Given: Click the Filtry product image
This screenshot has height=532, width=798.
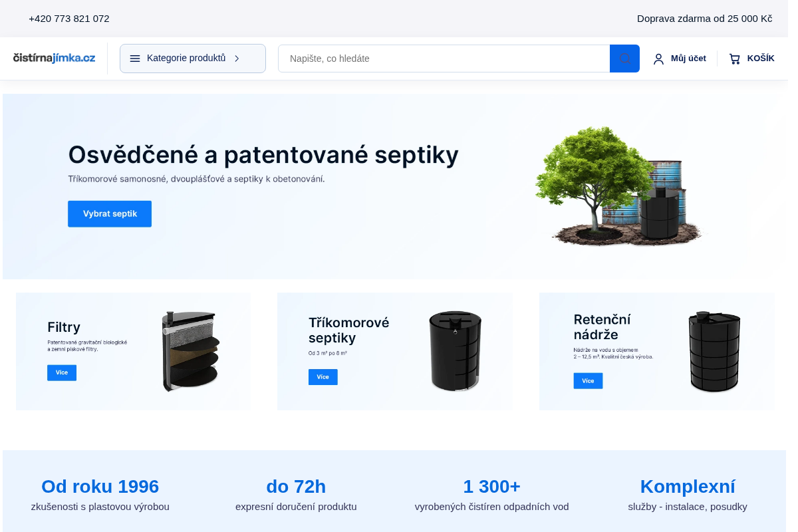Looking at the screenshot, I should coord(190,351).
